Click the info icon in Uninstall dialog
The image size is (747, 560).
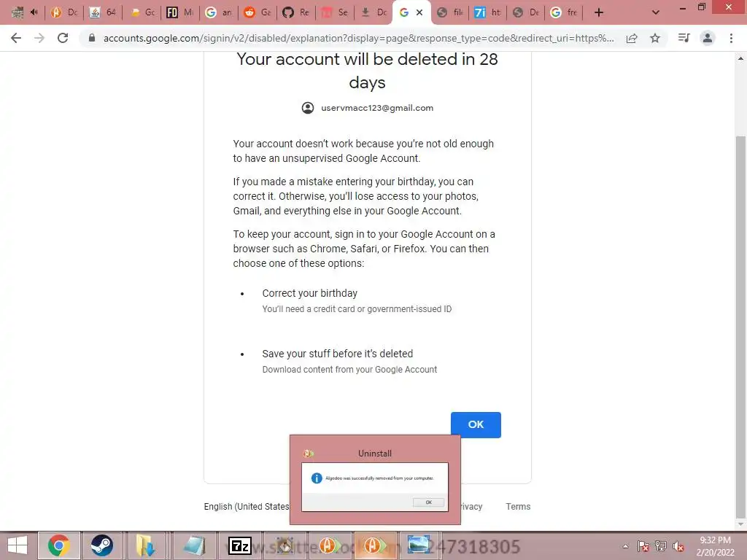tap(317, 478)
